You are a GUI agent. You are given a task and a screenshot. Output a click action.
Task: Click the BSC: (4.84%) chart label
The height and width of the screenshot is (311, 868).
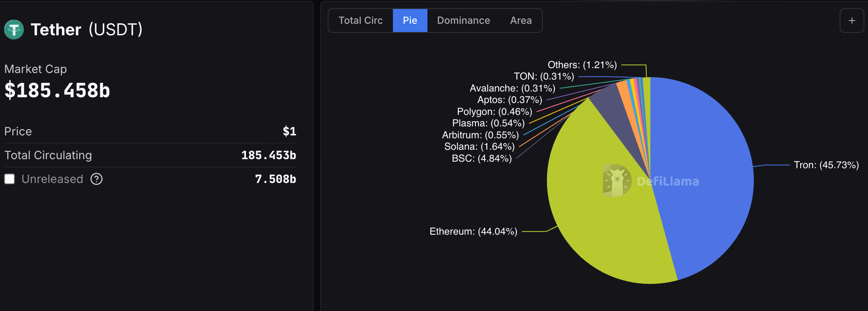click(x=482, y=158)
